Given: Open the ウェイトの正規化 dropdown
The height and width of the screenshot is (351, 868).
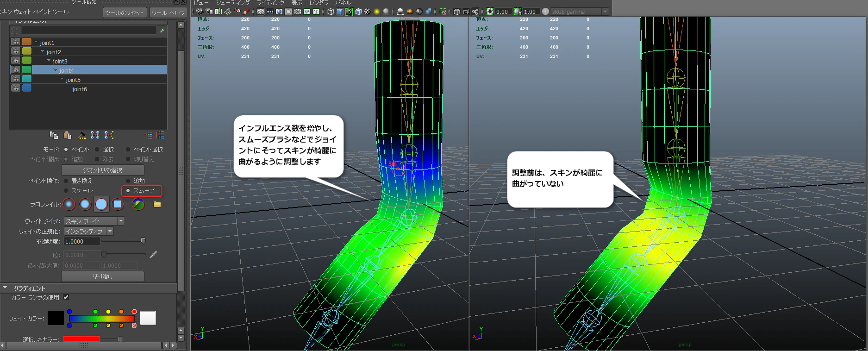Looking at the screenshot, I should pyautogui.click(x=89, y=231).
